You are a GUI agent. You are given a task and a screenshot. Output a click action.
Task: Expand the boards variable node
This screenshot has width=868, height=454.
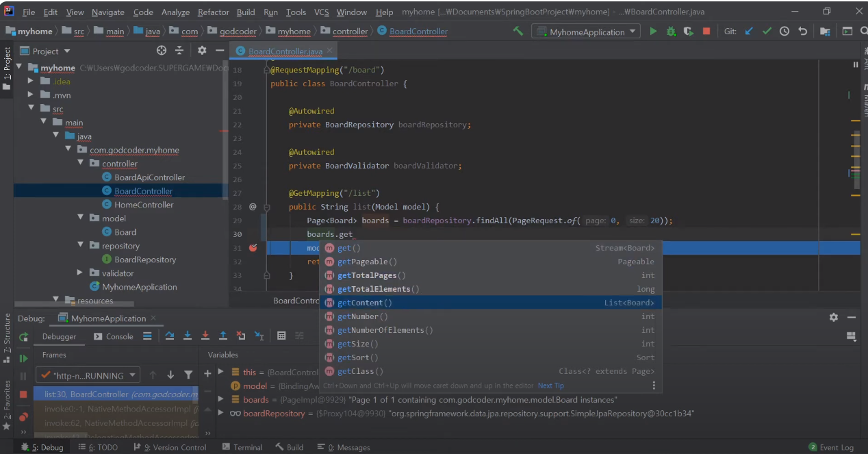[x=220, y=399]
